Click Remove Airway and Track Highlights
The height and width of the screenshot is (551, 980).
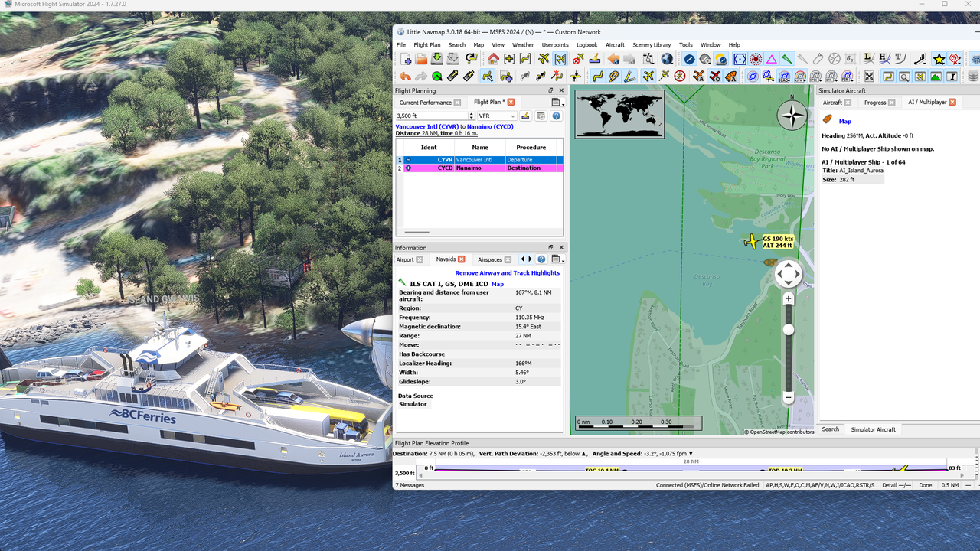[507, 273]
